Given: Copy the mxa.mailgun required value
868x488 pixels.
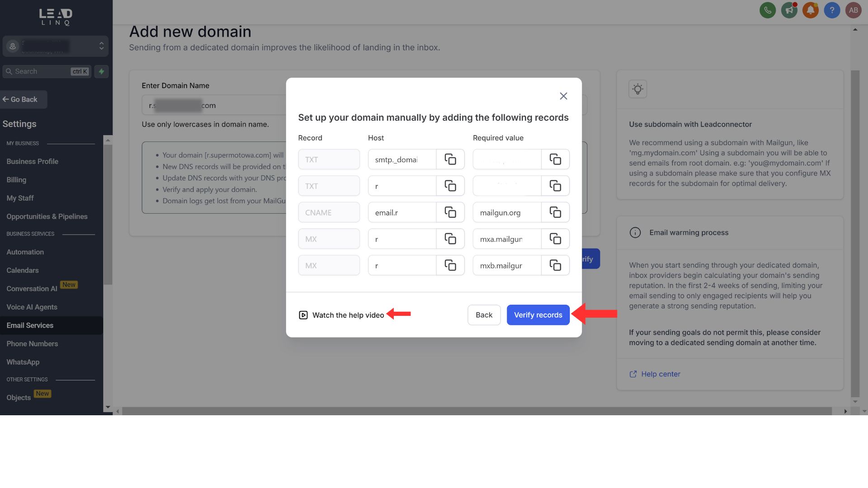Looking at the screenshot, I should tap(555, 239).
